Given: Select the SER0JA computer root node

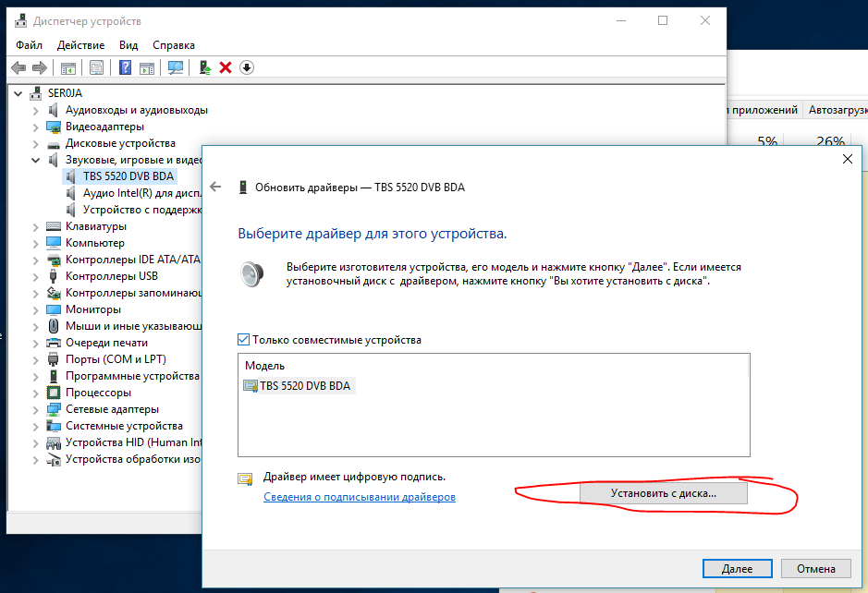Looking at the screenshot, I should pos(65,93).
